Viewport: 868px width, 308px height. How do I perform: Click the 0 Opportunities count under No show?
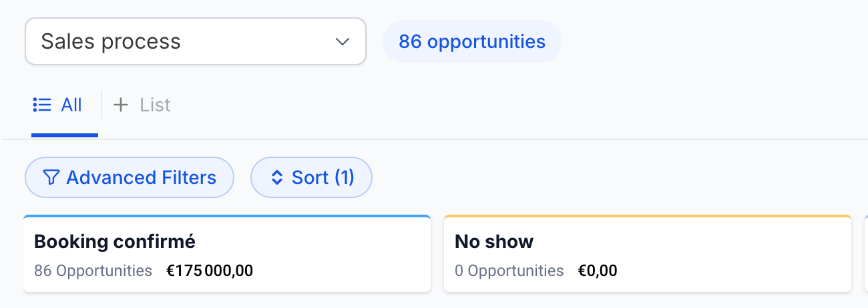[509, 271]
